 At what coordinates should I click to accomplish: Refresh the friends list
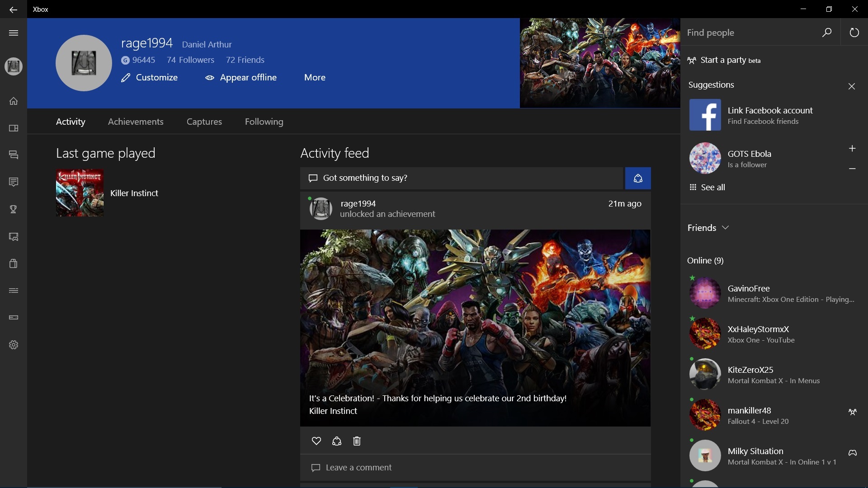pyautogui.click(x=854, y=33)
